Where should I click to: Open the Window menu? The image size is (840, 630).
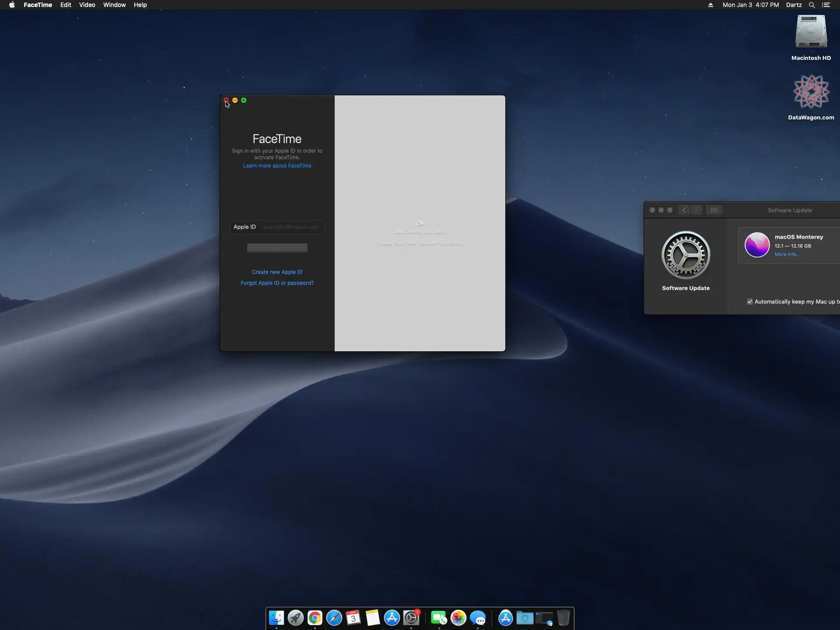coord(114,5)
